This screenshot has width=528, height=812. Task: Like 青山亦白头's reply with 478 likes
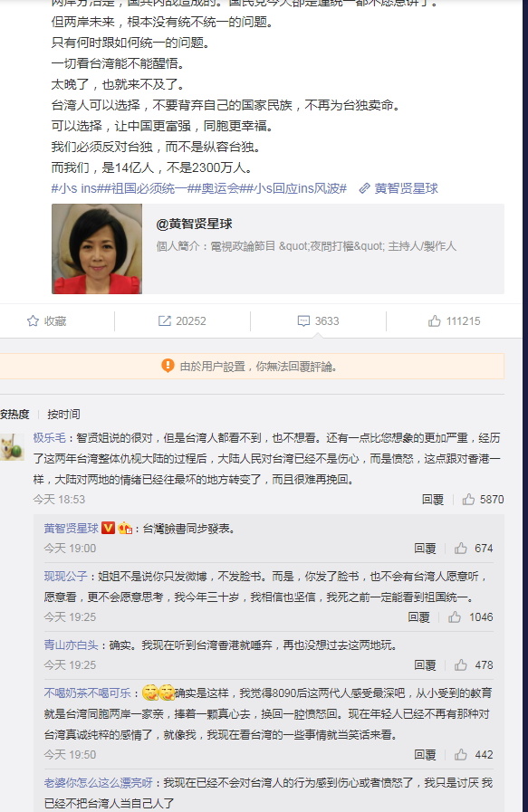tap(461, 665)
